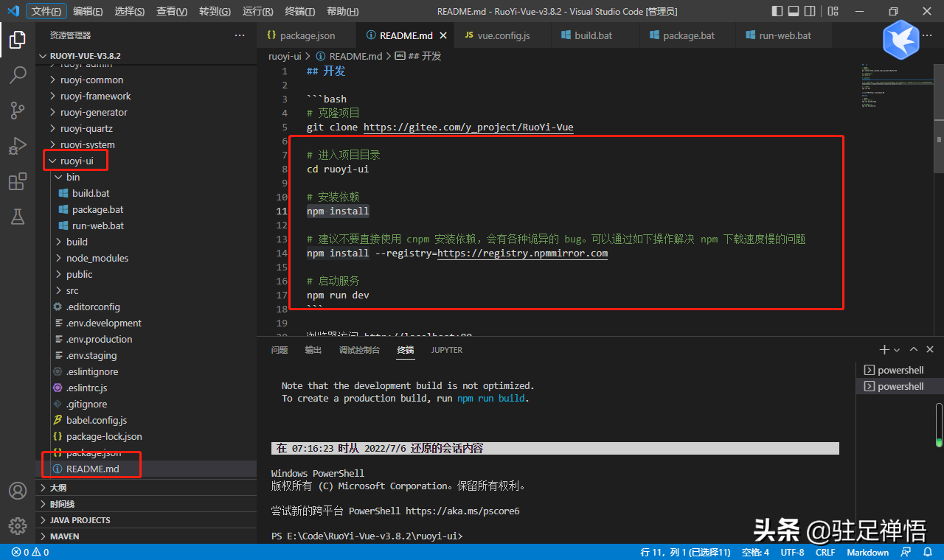Open .env.development in the file tree
This screenshot has width=944, height=560.
point(146,323)
